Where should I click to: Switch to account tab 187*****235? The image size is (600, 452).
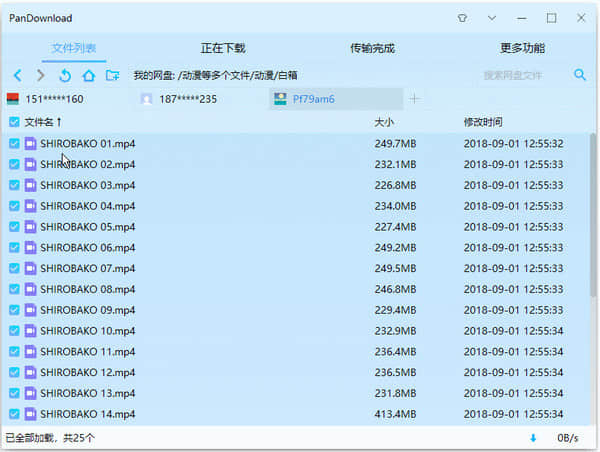201,99
